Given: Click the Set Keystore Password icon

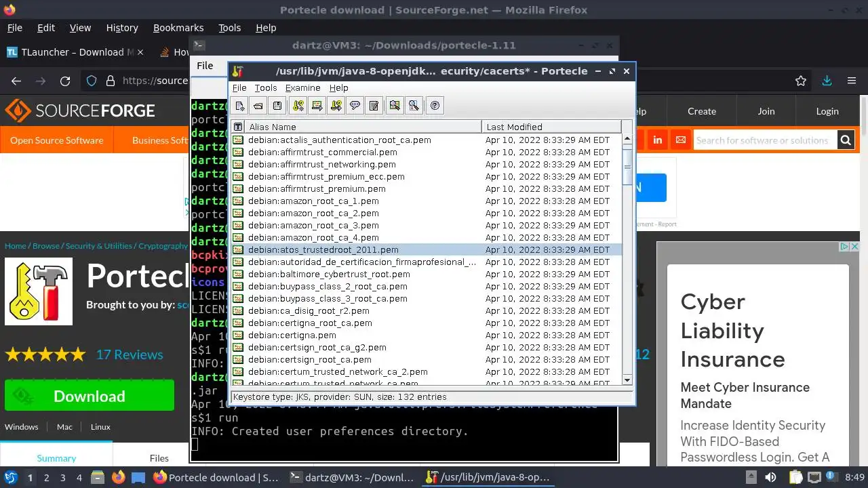Looking at the screenshot, I should click(355, 106).
